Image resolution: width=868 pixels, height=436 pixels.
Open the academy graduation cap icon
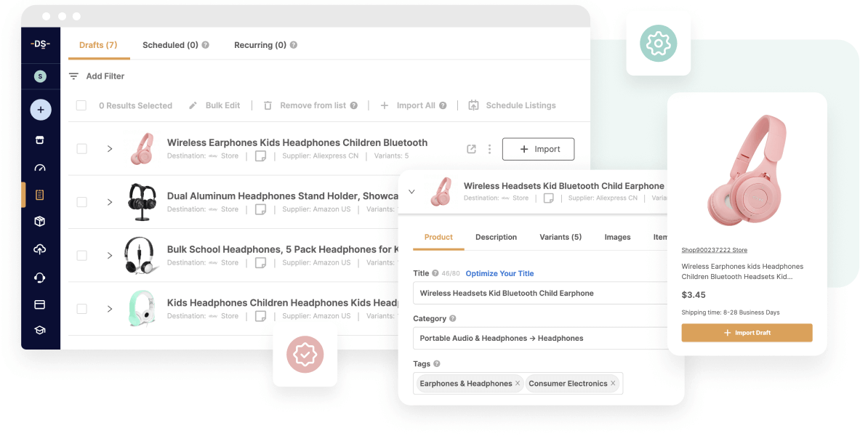(40, 330)
